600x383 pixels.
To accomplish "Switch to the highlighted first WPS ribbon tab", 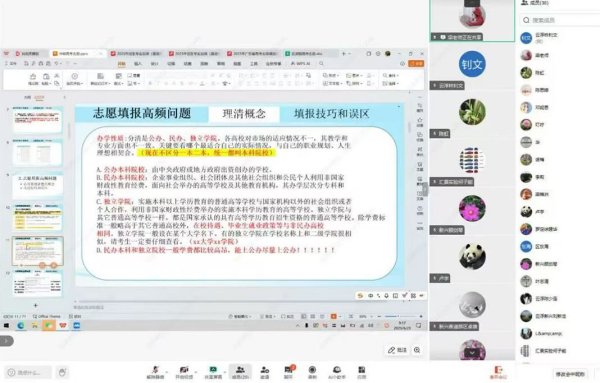I will (122, 64).
